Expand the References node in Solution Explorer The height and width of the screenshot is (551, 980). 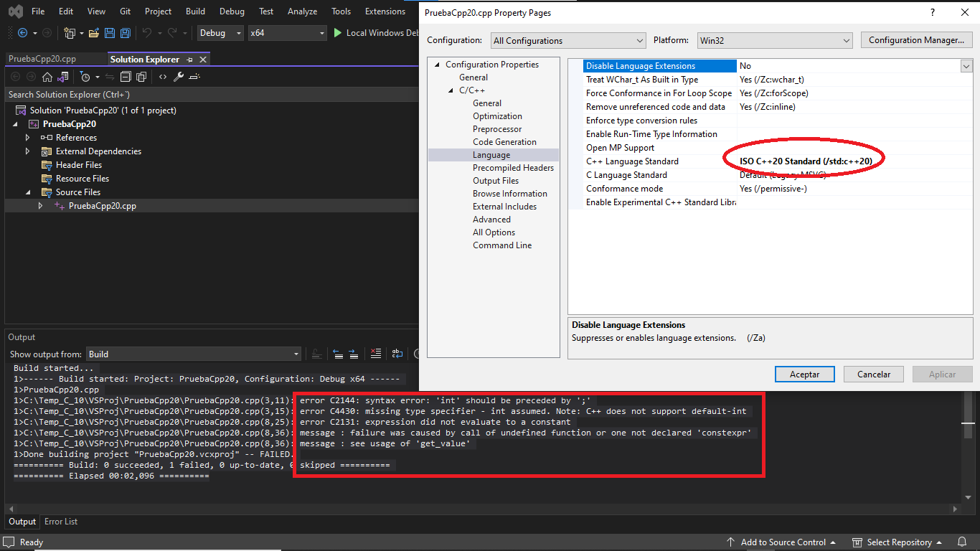28,138
